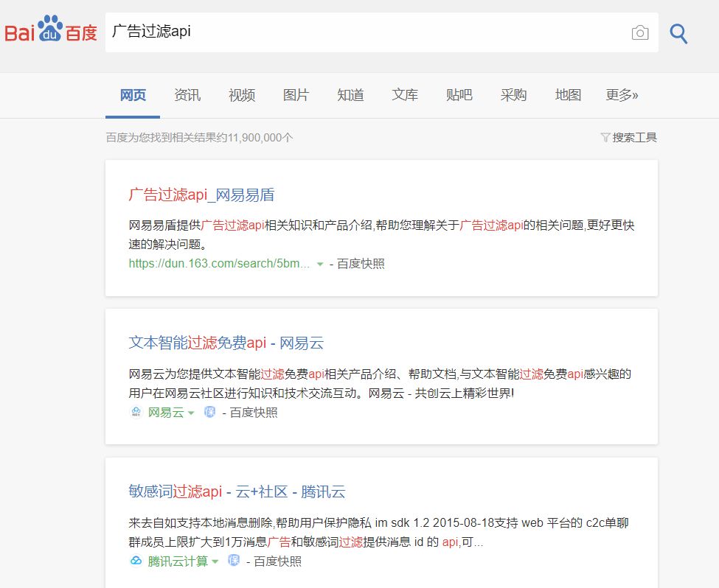
Task: Go to the 贴吧 tab
Action: (459, 95)
